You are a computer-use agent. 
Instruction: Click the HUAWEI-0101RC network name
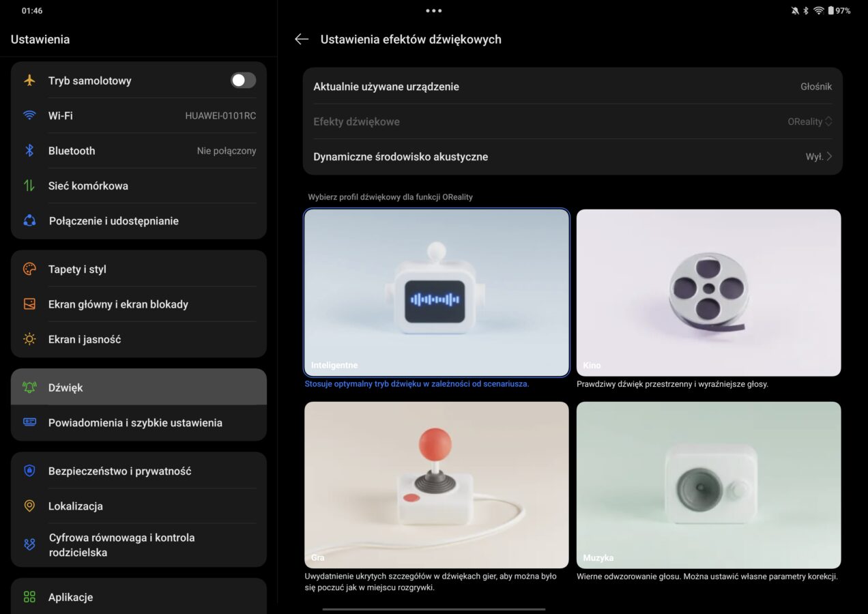coord(220,116)
